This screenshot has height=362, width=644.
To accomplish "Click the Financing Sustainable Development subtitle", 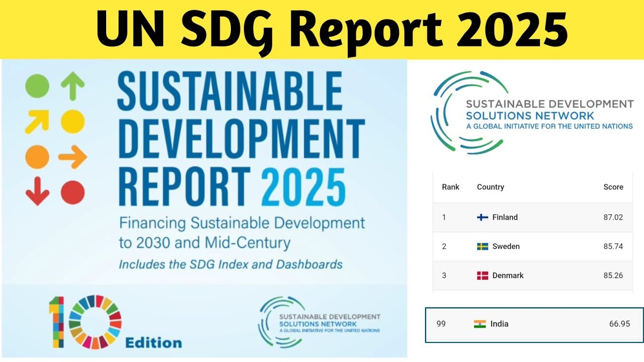I will coord(242,233).
